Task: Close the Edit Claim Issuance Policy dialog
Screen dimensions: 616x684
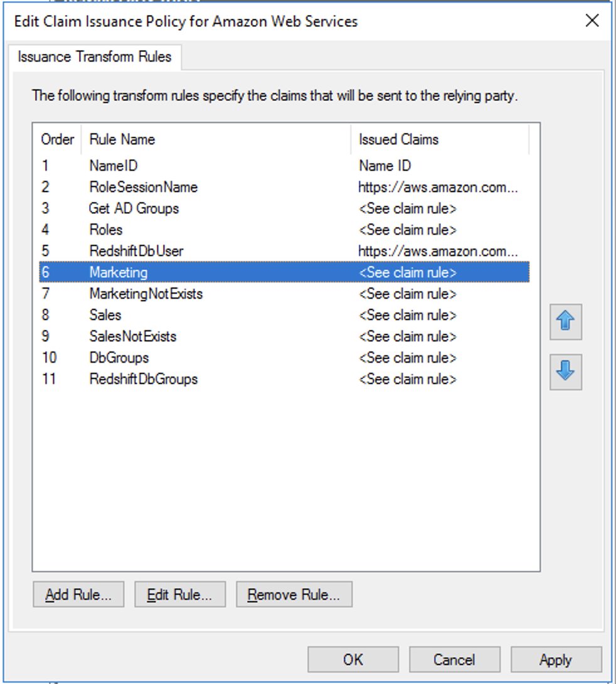Action: (592, 21)
